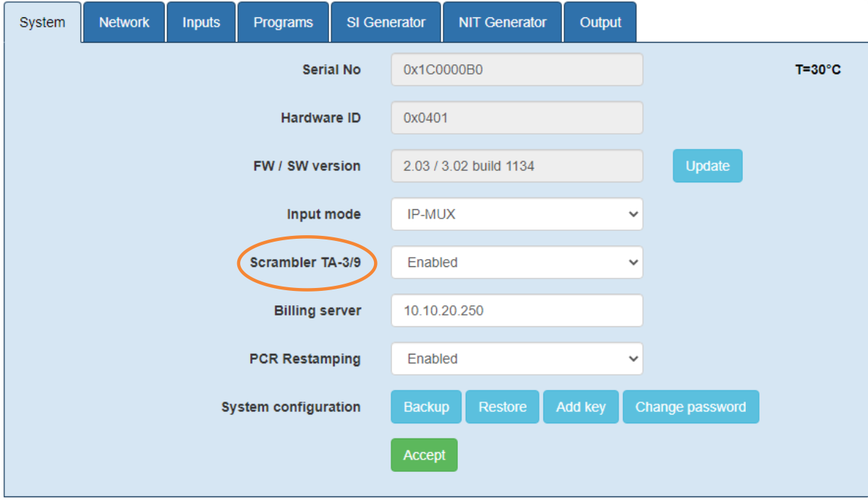Click the Update firmware button
This screenshot has height=500, width=868.
coord(707,166)
